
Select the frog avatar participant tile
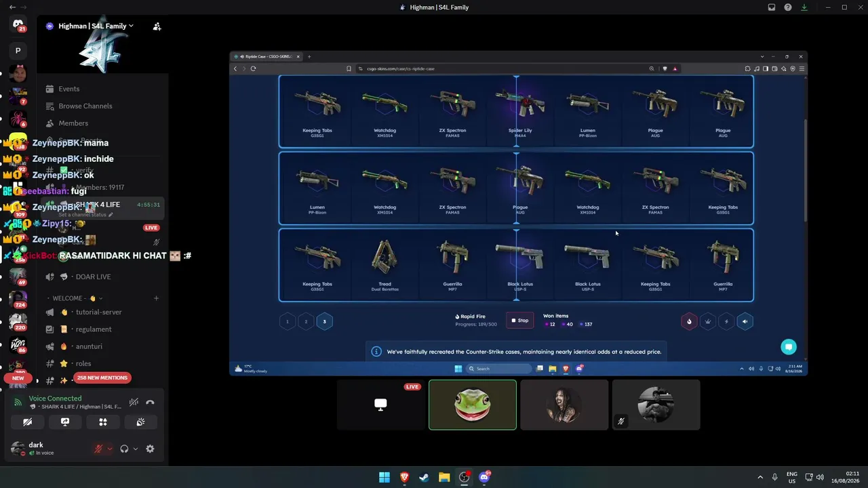coord(473,405)
